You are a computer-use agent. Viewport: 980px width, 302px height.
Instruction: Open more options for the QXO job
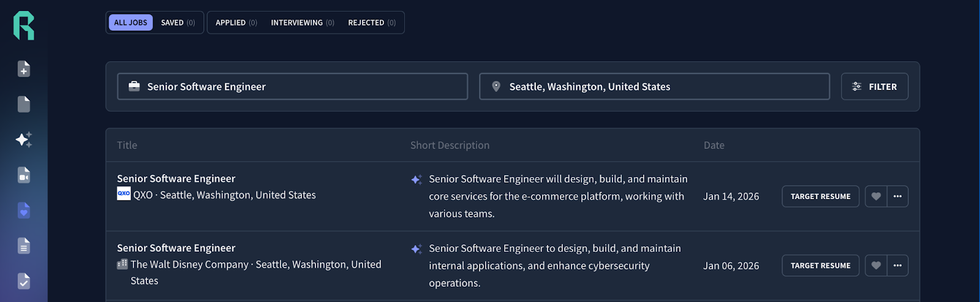click(897, 197)
